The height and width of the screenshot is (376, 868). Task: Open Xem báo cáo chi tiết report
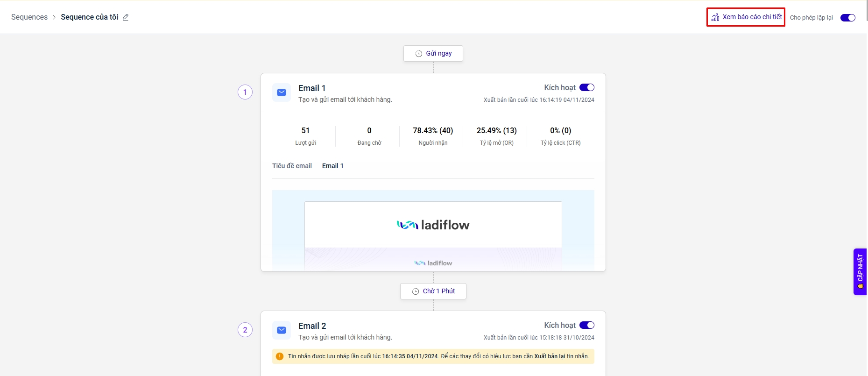[752, 17]
